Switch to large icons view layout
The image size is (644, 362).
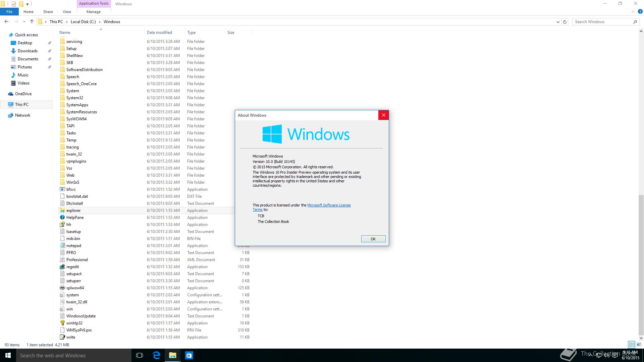[x=639, y=345]
